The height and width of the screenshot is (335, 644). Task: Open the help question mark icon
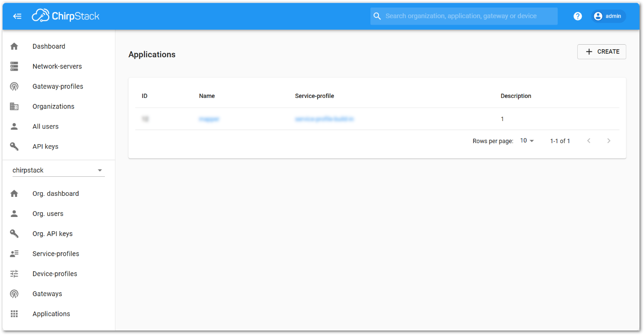coord(577,16)
